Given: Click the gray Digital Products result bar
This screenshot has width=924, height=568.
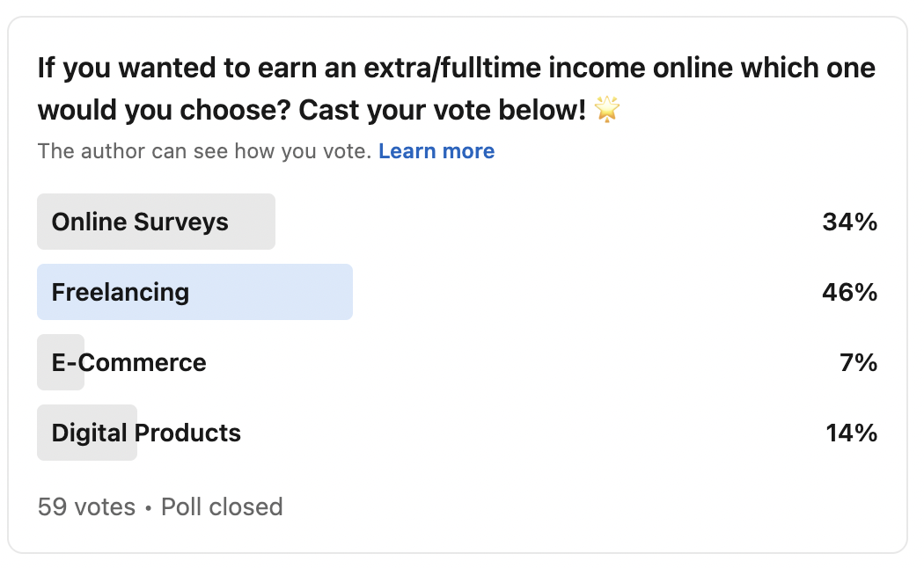Looking at the screenshot, I should tap(87, 433).
